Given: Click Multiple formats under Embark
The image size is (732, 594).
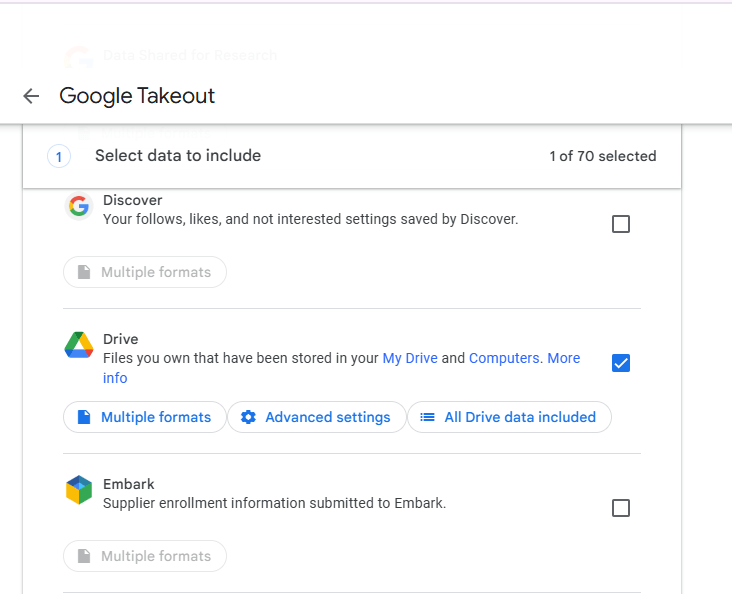Looking at the screenshot, I should (145, 556).
